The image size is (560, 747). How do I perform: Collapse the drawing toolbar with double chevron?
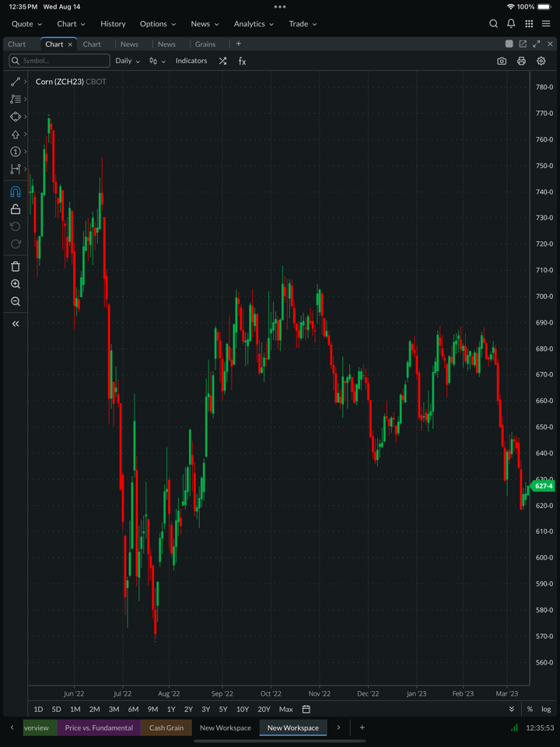click(15, 324)
